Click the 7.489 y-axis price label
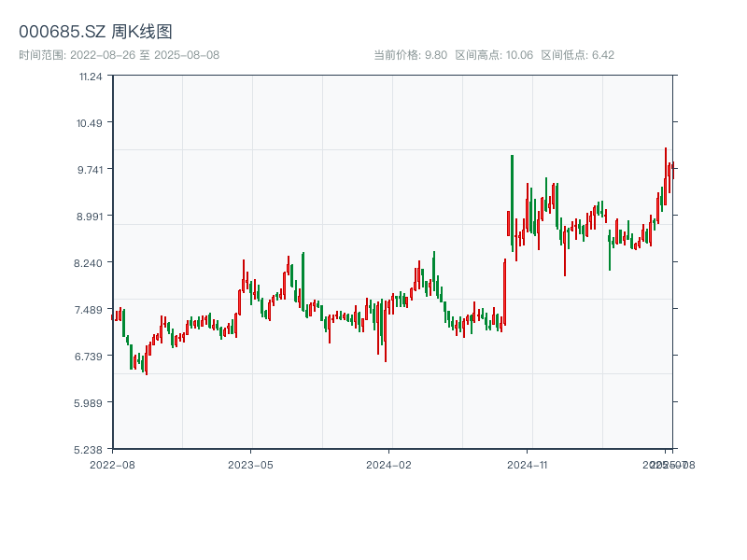 (x=91, y=310)
